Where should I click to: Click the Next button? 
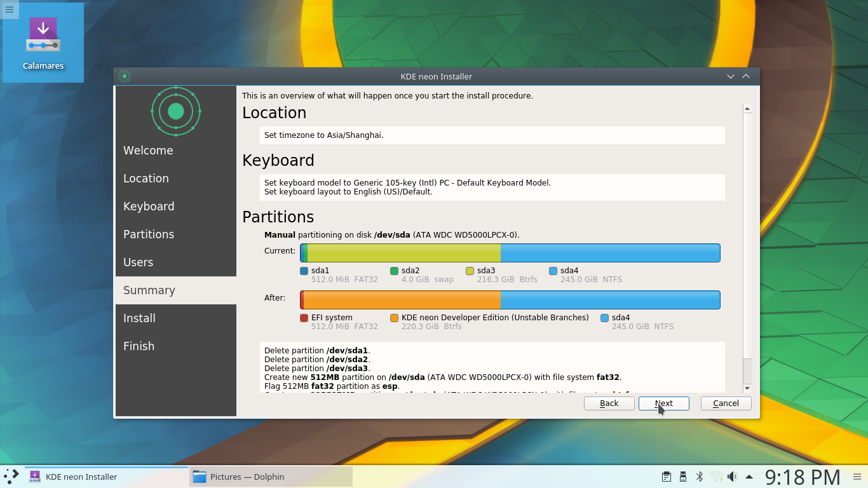tap(664, 403)
